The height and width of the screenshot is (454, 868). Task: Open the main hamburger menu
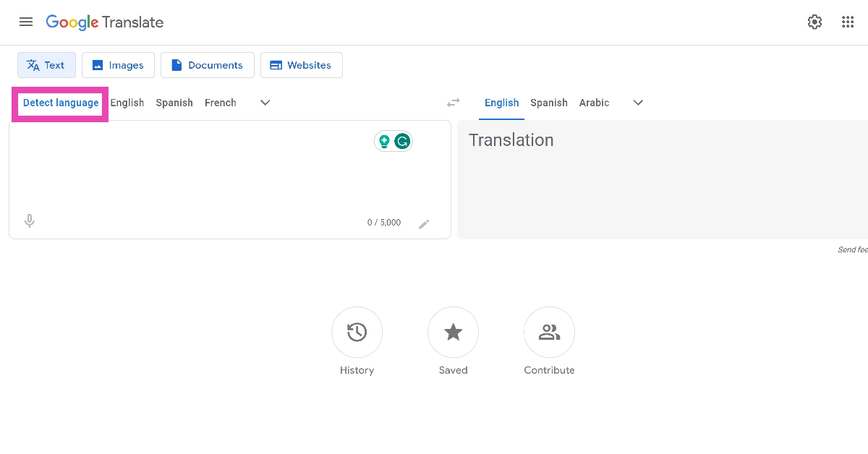[x=26, y=22]
